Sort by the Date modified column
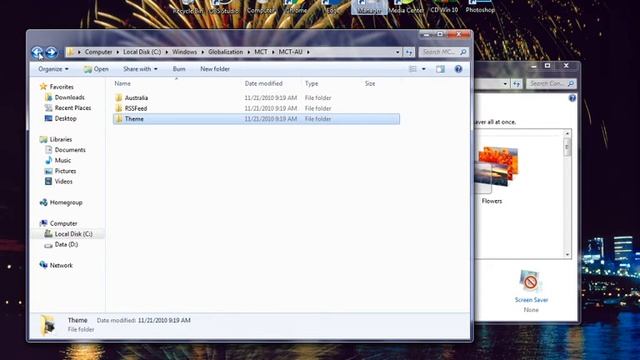This screenshot has width=640, height=360. pos(263,83)
